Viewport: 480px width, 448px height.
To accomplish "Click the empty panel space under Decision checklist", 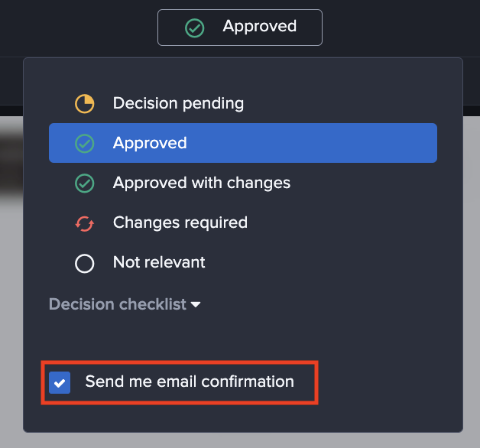I will pyautogui.click(x=243, y=336).
